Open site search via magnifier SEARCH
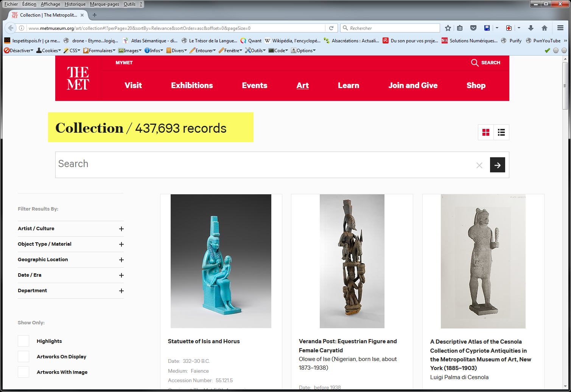 (485, 63)
